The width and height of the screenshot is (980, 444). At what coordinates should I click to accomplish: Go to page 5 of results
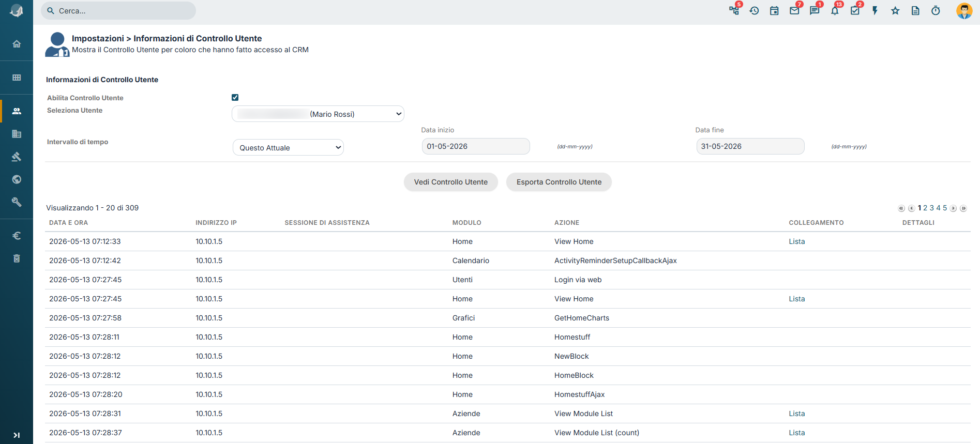(x=945, y=208)
